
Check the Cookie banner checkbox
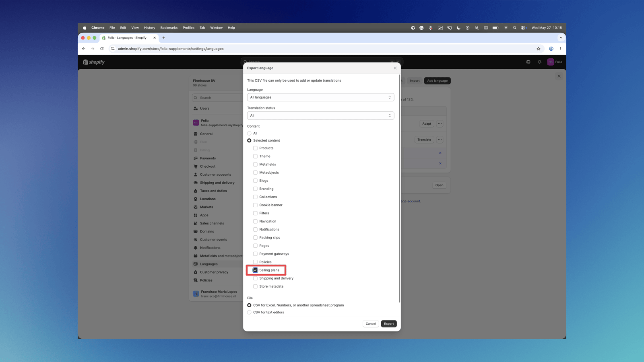255,205
